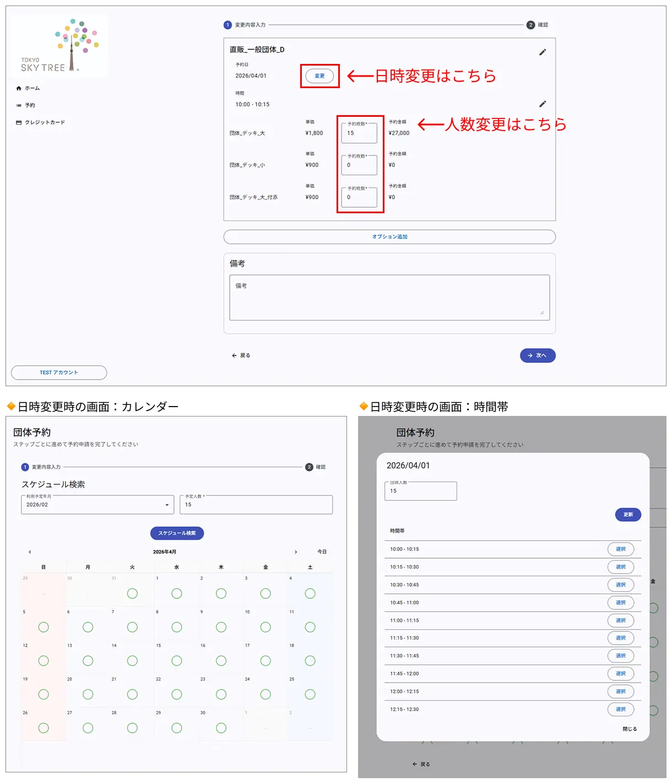Image resolution: width=672 pixels, height=784 pixels.
Task: Select available circle for April 1
Action: click(176, 593)
